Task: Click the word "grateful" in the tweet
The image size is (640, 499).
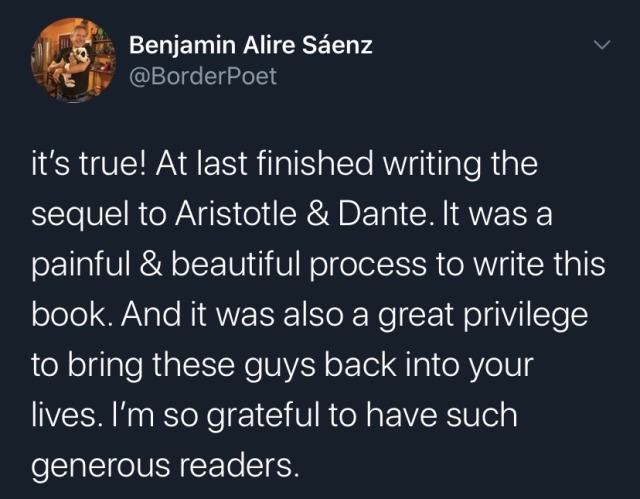Action: pos(263,417)
